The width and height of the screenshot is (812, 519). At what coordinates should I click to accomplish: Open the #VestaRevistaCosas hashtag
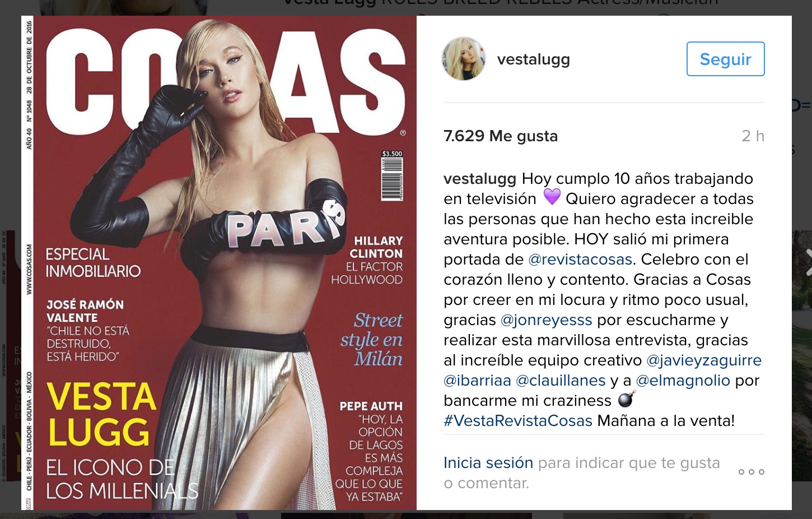click(518, 421)
